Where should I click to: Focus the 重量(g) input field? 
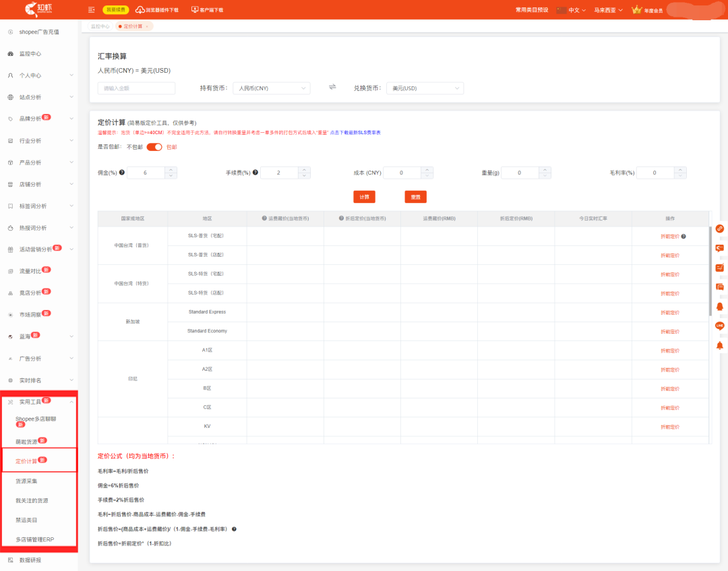520,173
